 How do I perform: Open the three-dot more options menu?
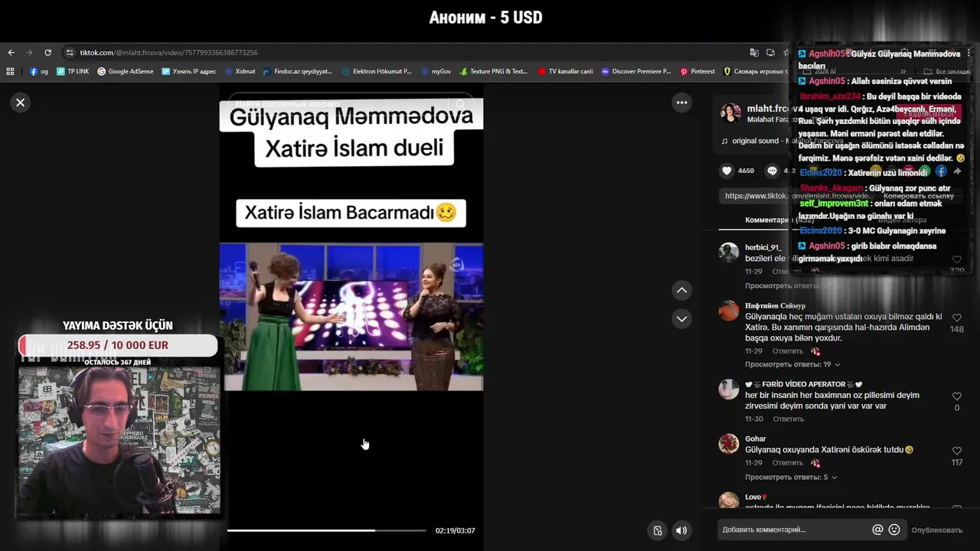[681, 103]
